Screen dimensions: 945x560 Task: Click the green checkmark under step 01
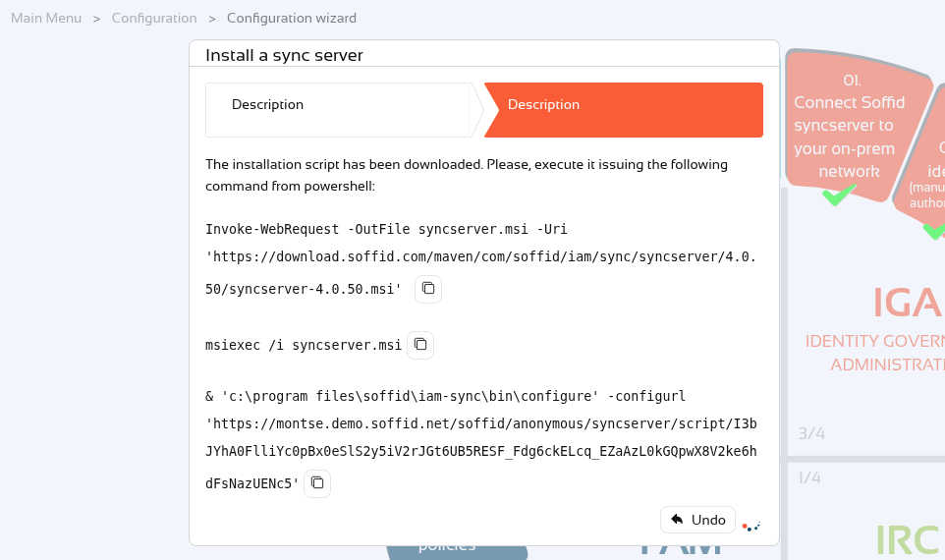coord(838,195)
